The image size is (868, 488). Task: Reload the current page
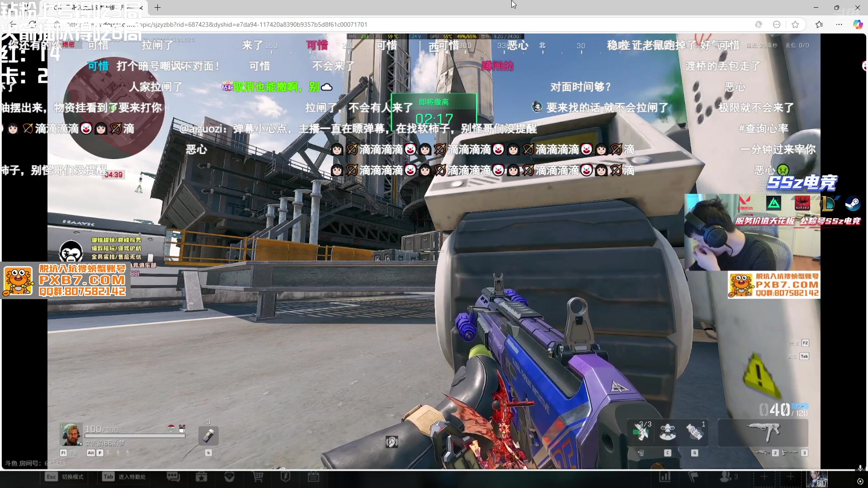[33, 24]
